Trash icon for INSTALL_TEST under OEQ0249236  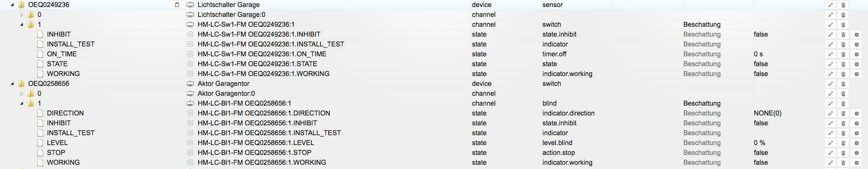click(843, 44)
